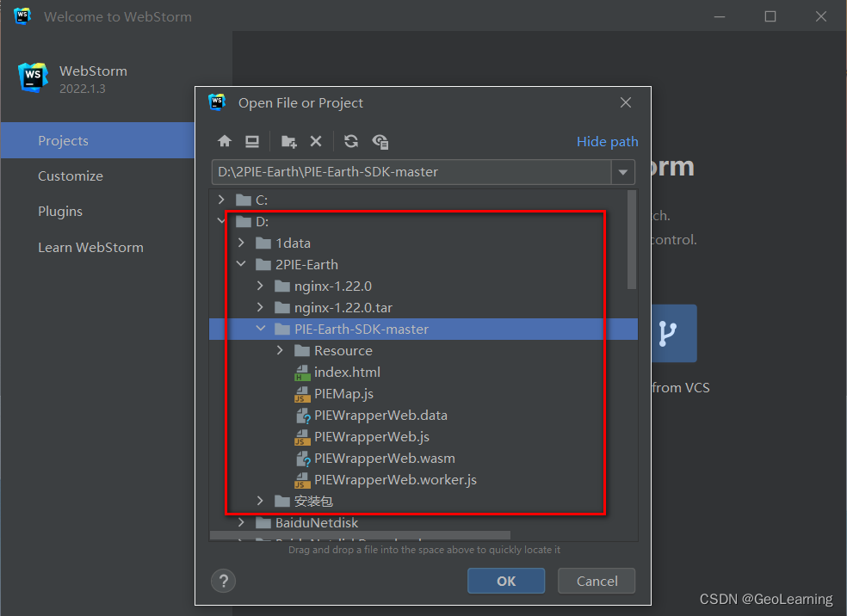847x616 pixels.
Task: Expand the Resource folder
Action: click(x=280, y=350)
